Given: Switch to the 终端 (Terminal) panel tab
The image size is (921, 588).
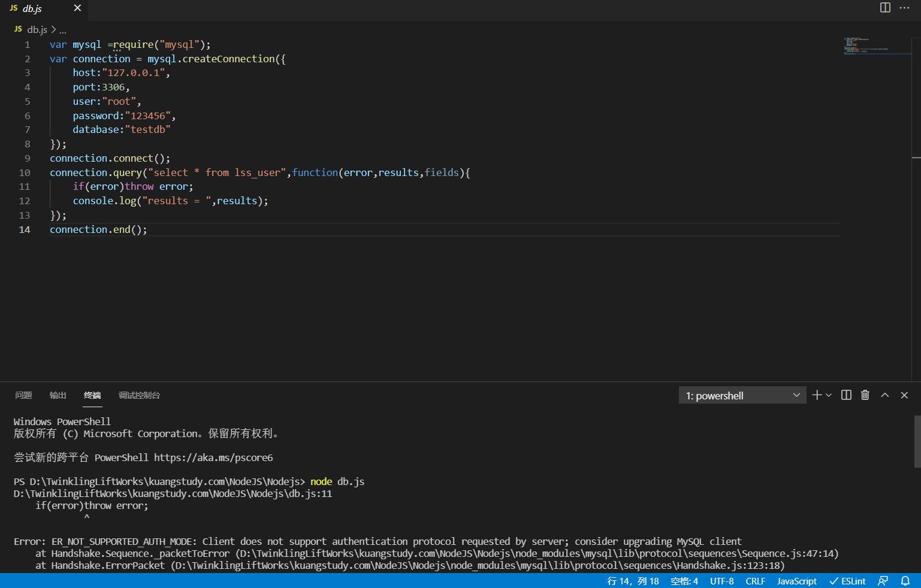Looking at the screenshot, I should coord(92,395).
